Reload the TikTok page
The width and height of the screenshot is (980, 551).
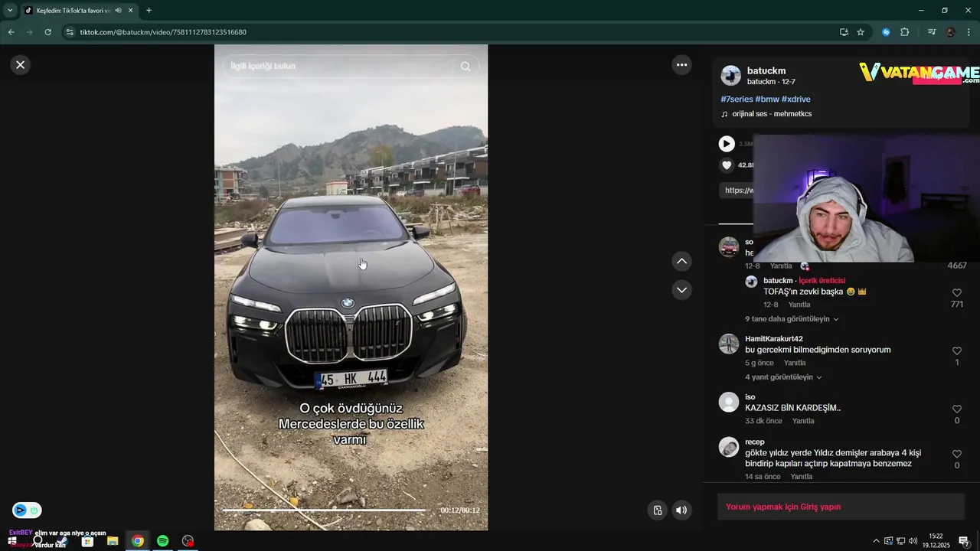point(47,32)
